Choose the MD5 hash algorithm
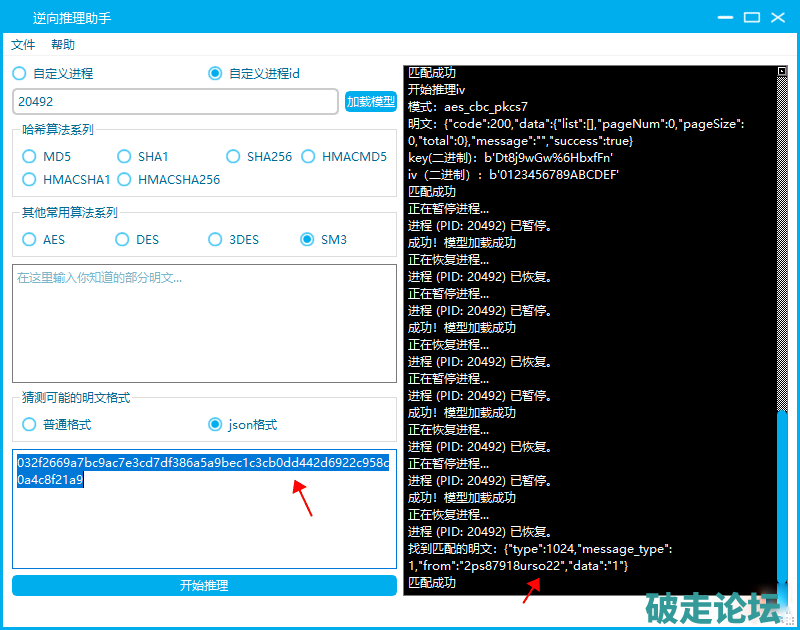The width and height of the screenshot is (800, 630). [x=29, y=156]
